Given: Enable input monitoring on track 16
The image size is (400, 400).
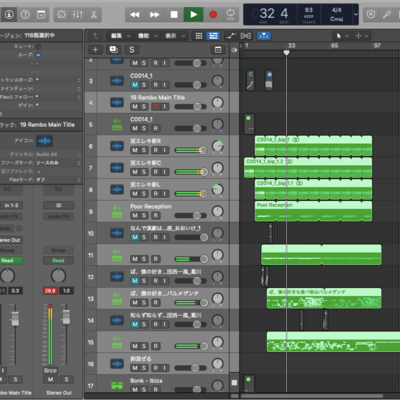Looking at the screenshot, I should click(x=164, y=368).
